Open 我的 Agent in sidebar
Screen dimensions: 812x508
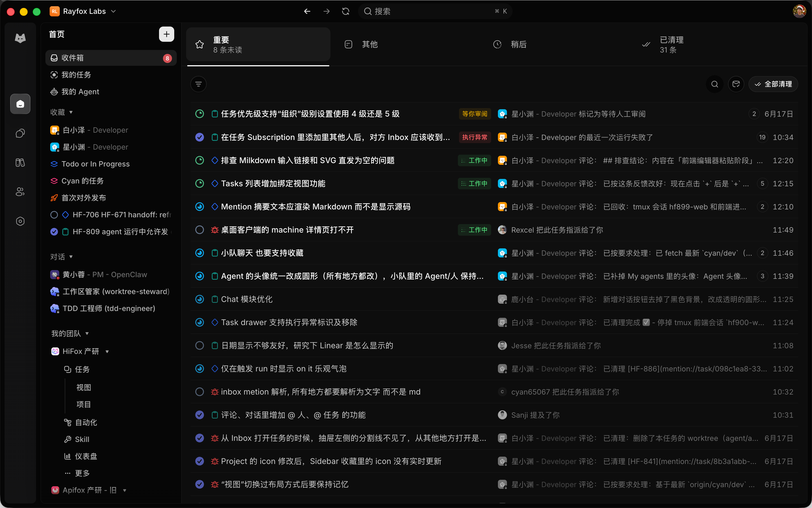[111, 92]
